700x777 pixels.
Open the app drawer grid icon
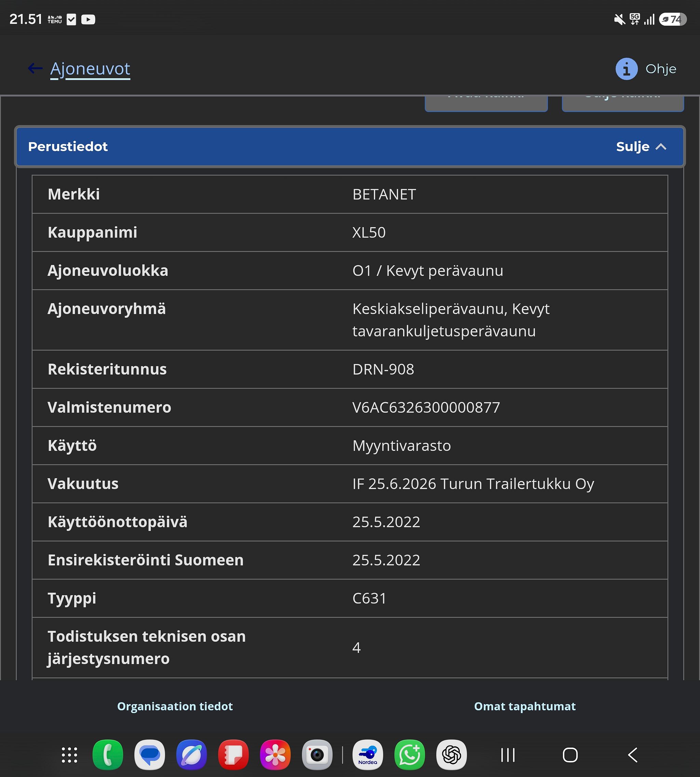(x=70, y=755)
